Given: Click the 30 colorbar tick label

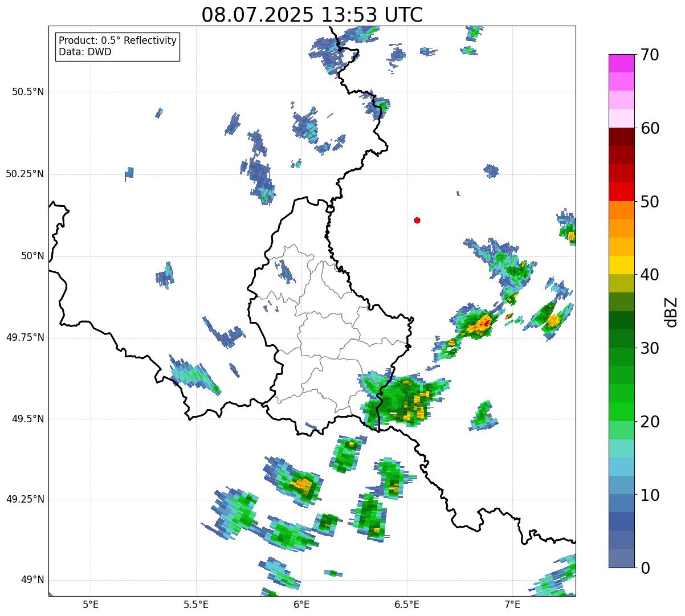Looking at the screenshot, I should [x=649, y=348].
